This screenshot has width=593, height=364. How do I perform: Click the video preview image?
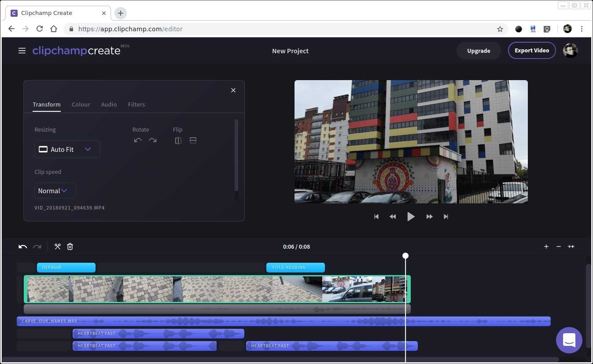[x=411, y=141]
